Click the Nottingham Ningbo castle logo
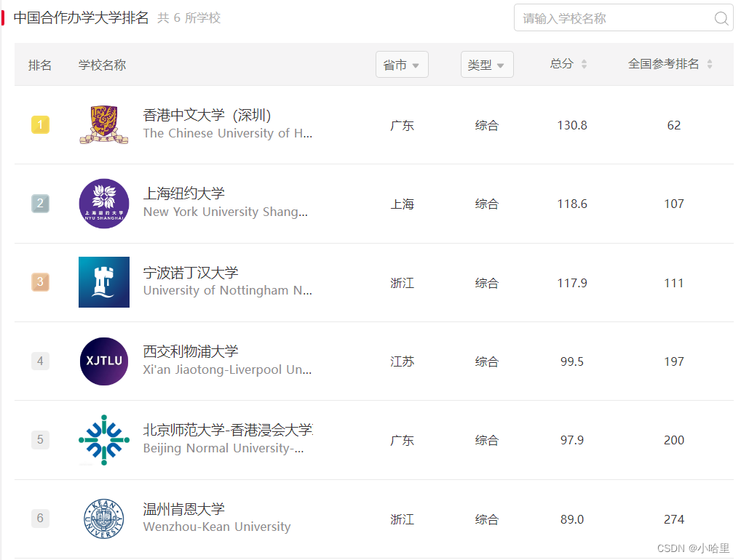Screen dimensions: 741x560 tap(104, 282)
